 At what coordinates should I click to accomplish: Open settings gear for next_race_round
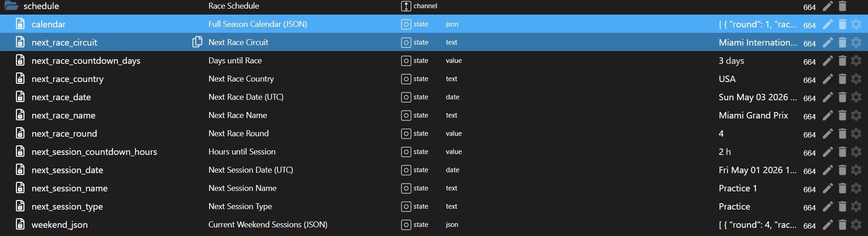tap(856, 133)
